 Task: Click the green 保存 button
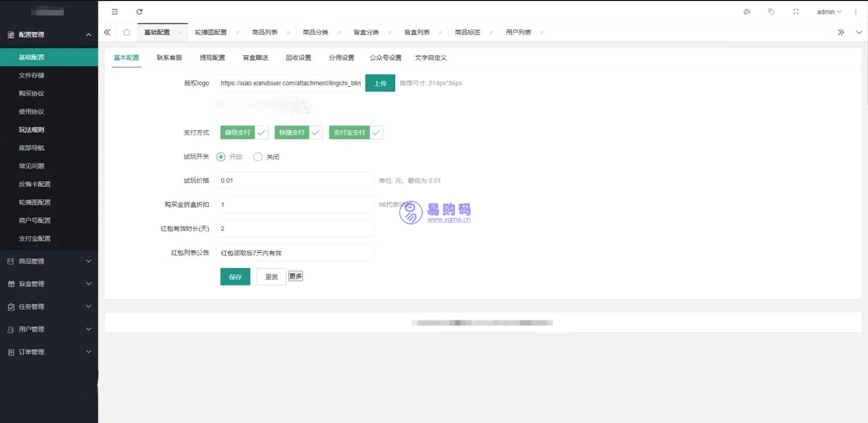tap(235, 277)
